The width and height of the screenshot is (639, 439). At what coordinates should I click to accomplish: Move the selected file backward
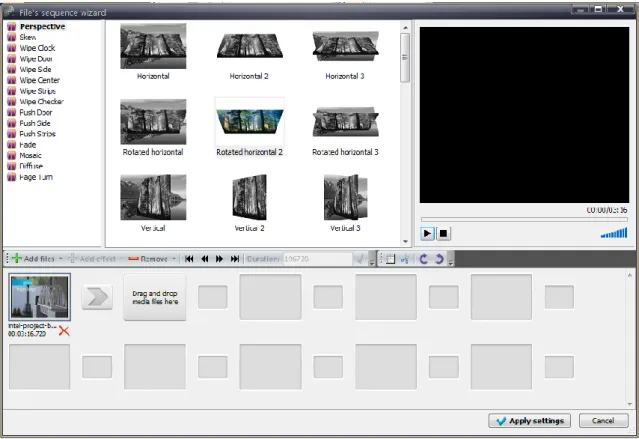point(205,259)
